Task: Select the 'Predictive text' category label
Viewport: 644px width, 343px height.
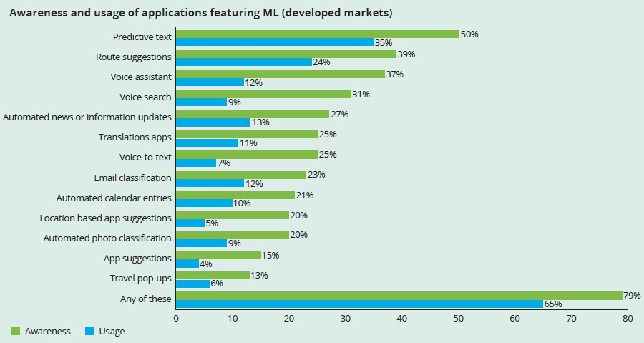Action: [x=142, y=37]
